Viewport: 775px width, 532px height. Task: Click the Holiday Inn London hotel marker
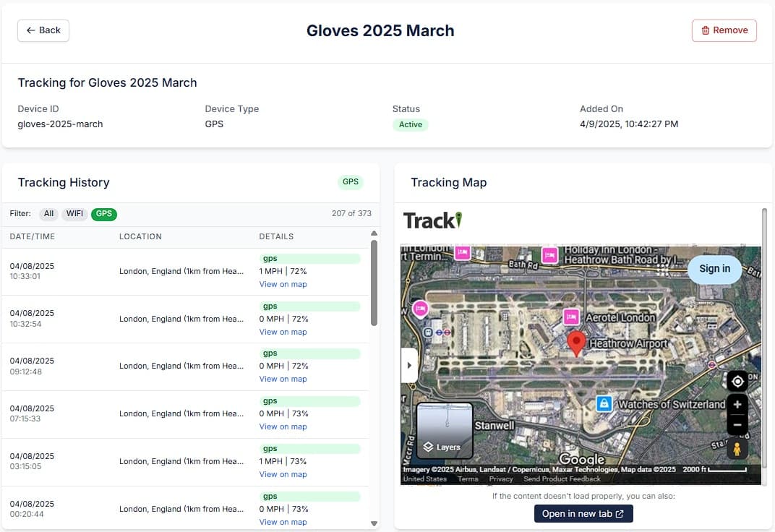549,254
